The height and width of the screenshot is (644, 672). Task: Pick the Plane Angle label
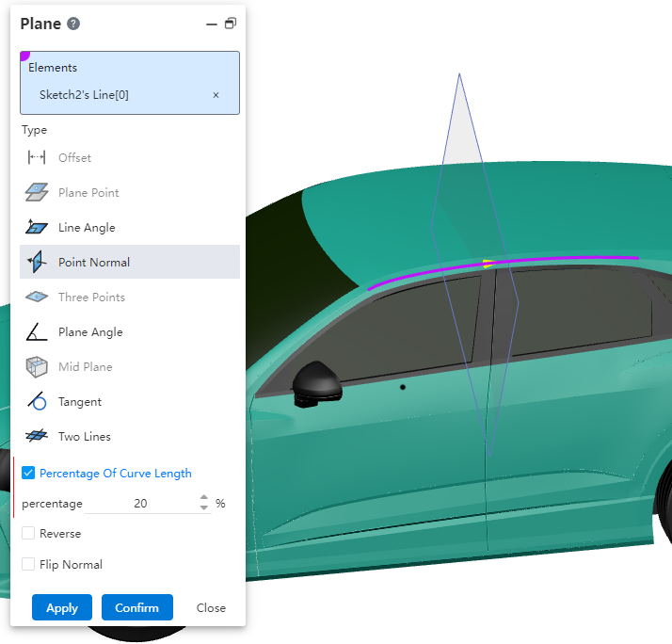(90, 331)
